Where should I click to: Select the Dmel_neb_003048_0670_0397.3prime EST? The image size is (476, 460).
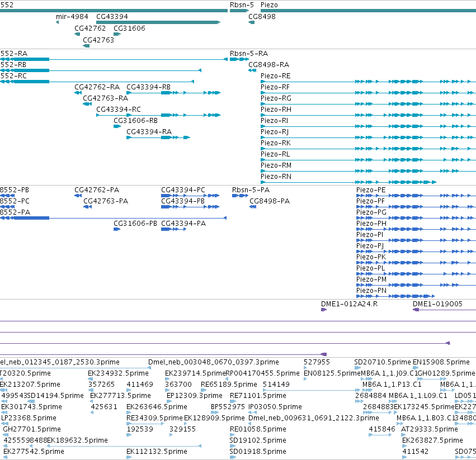coord(214,362)
